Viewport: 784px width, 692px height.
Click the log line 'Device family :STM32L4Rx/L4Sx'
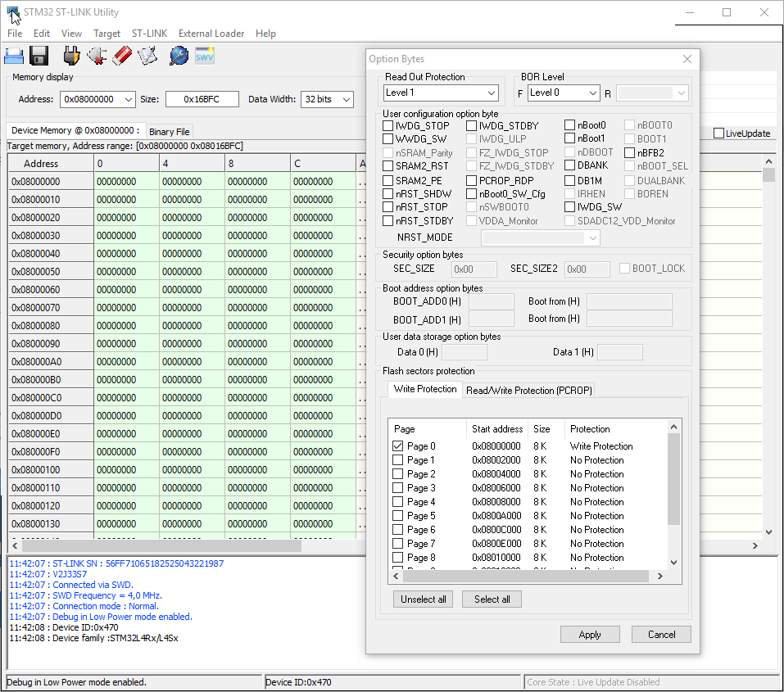115,638
